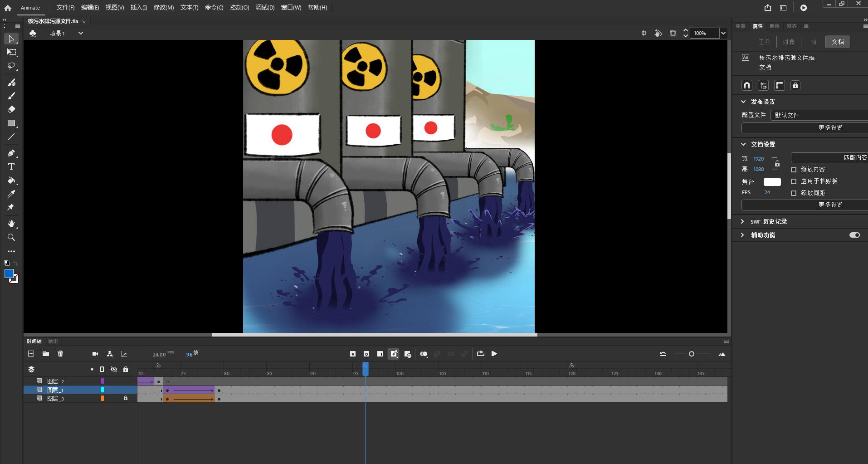The height and width of the screenshot is (464, 868).
Task: Click the center stage icon
Action: 644,33
